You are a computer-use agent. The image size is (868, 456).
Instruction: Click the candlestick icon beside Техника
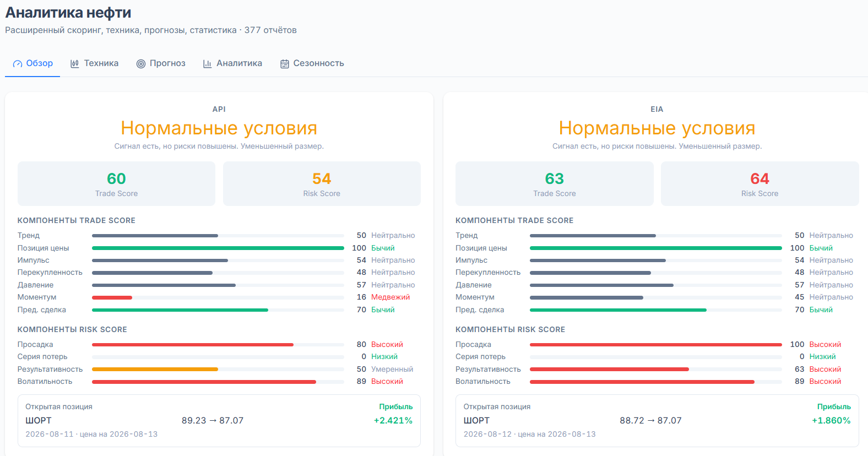point(75,64)
